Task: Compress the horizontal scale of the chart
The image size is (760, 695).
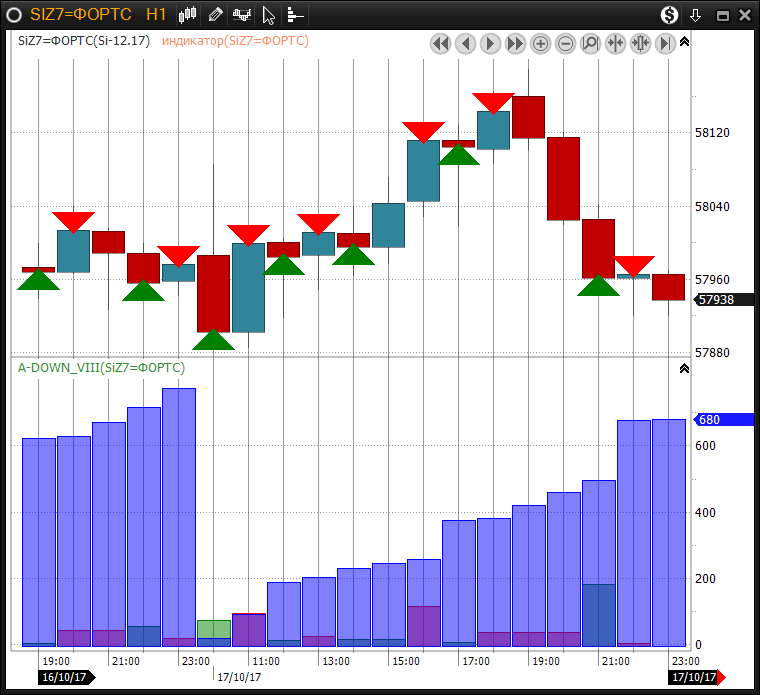Action: click(x=615, y=43)
